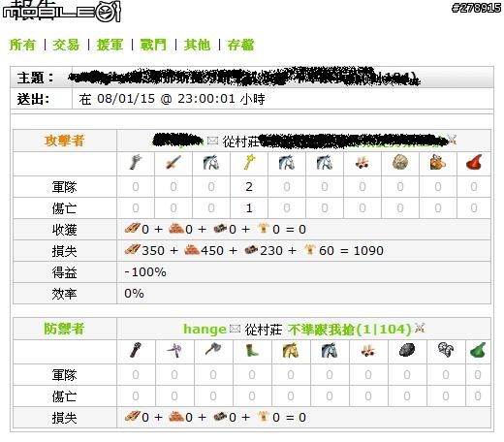Click the crop icon in 收獲 row

264,228
